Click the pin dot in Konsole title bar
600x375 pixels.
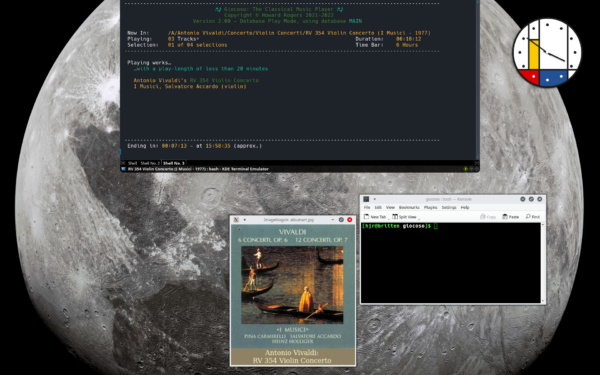[x=375, y=199]
